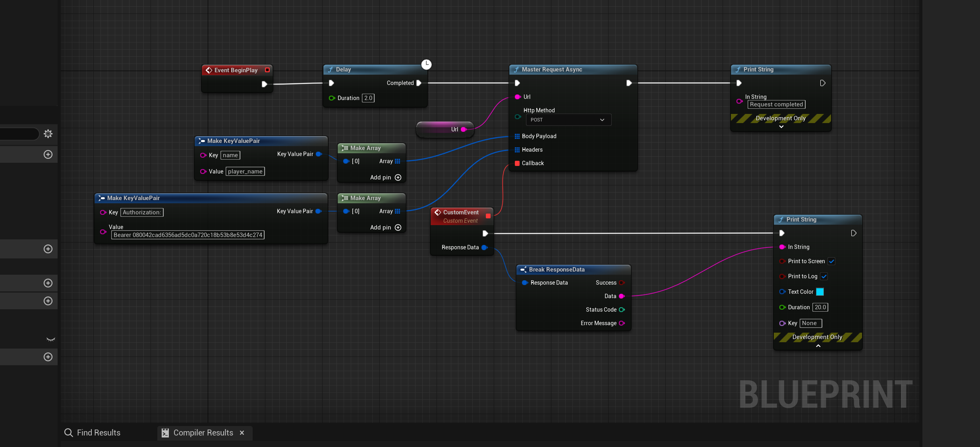The height and width of the screenshot is (447, 980).
Task: Click CustomEvent Response Data output pin
Action: click(484, 247)
